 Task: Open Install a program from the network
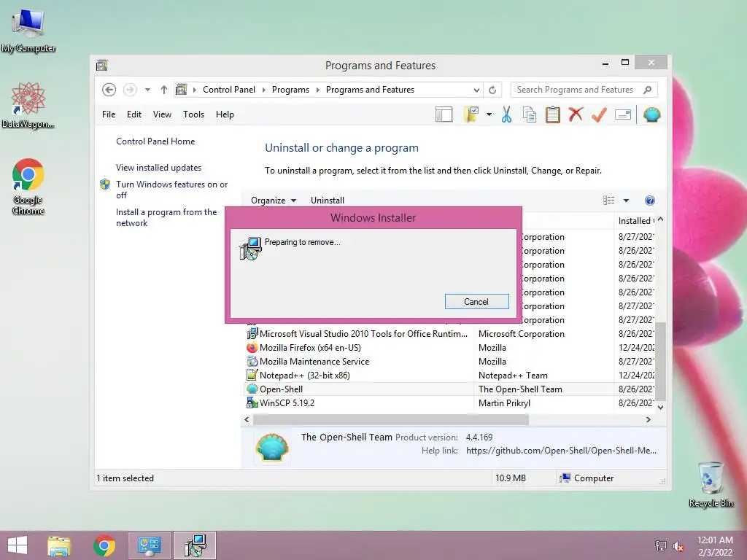(166, 217)
